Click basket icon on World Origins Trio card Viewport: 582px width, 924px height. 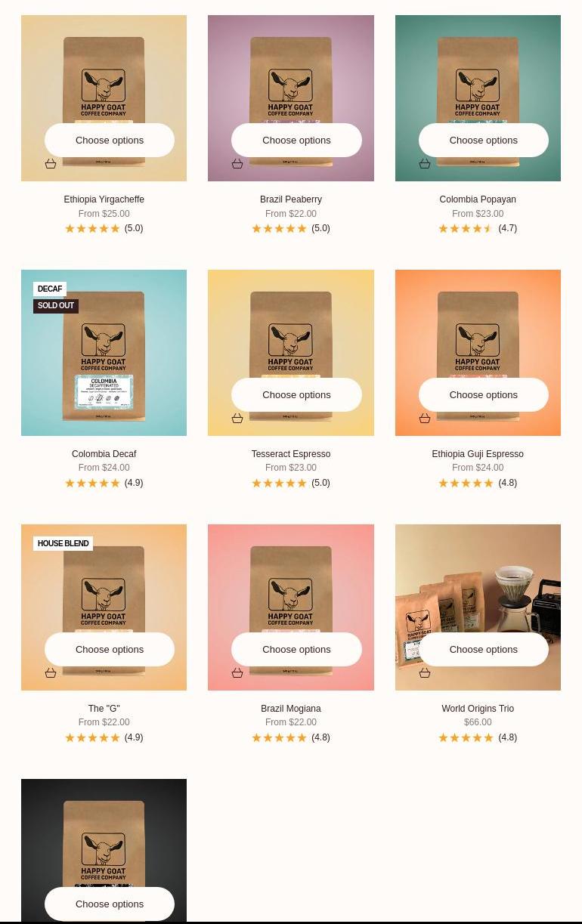coord(425,673)
